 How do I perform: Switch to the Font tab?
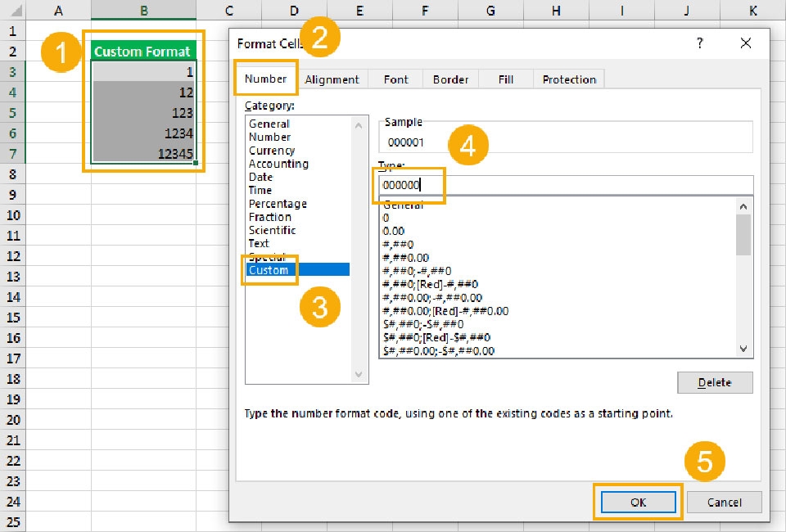[396, 79]
